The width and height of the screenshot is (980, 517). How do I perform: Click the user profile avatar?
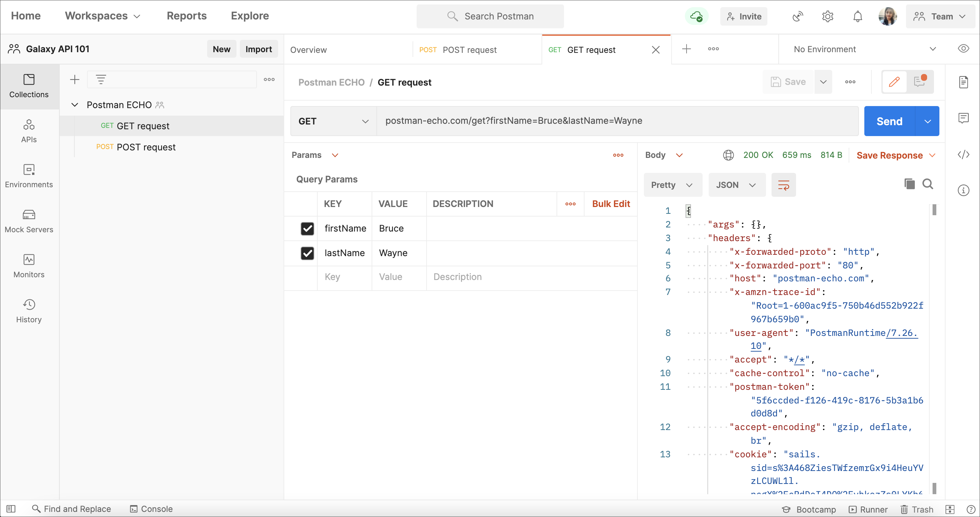888,16
